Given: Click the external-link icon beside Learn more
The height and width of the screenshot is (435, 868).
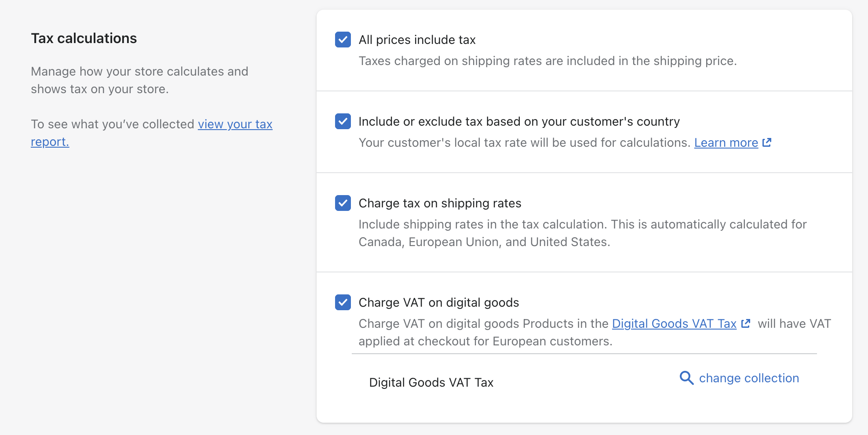Looking at the screenshot, I should tap(767, 142).
